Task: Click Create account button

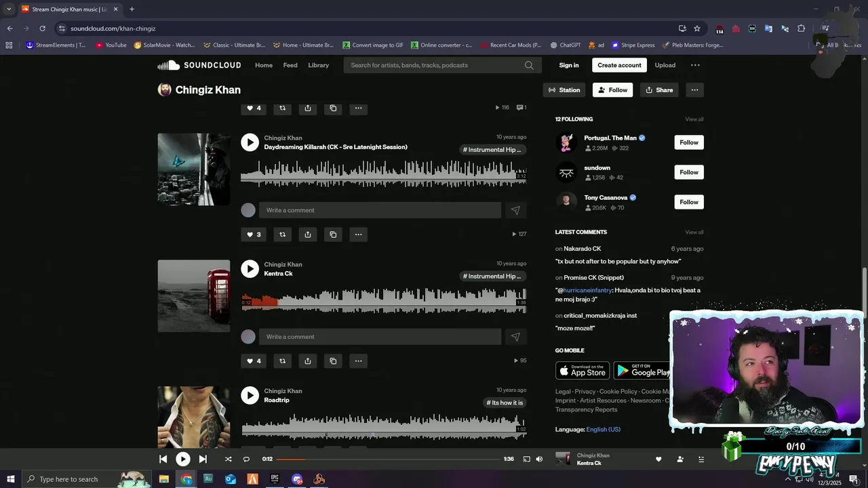Action: (x=619, y=65)
